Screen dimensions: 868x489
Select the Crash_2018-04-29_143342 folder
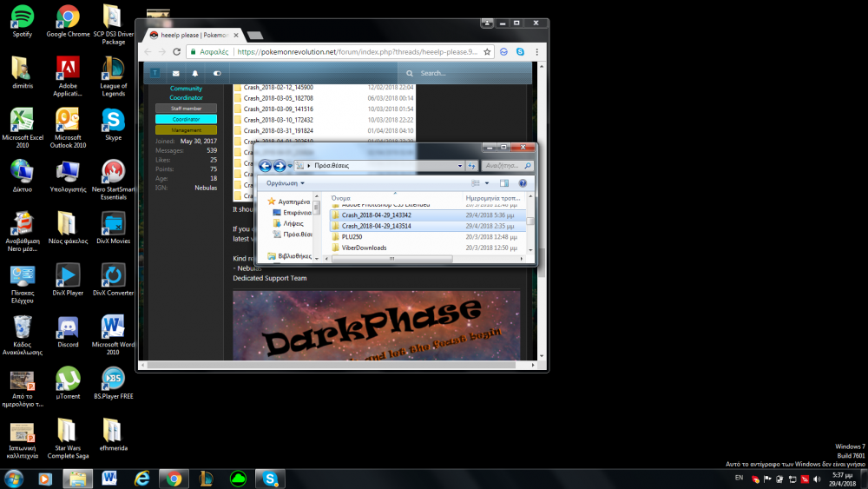(x=376, y=215)
